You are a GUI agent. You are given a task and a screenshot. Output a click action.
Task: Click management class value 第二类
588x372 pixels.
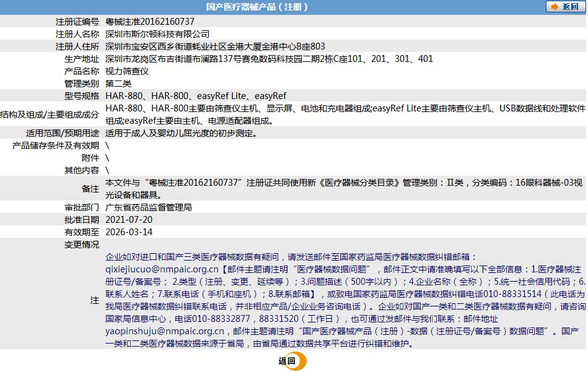[x=118, y=84]
